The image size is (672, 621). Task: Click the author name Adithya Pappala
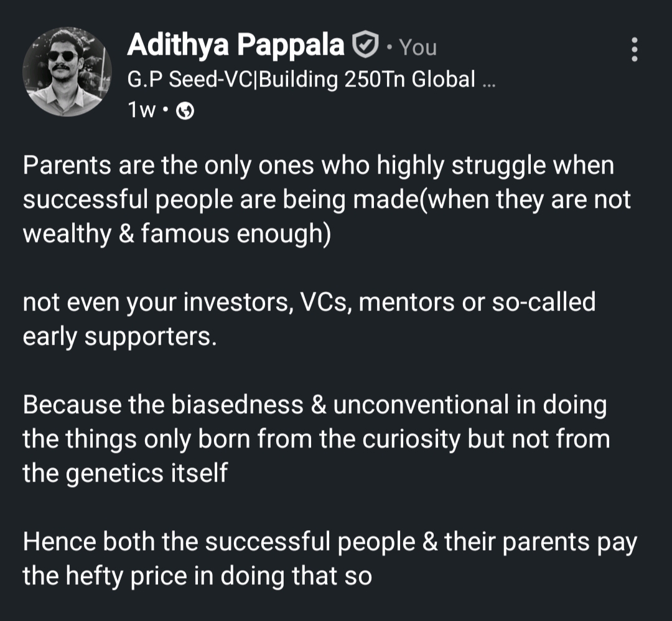pyautogui.click(x=235, y=45)
